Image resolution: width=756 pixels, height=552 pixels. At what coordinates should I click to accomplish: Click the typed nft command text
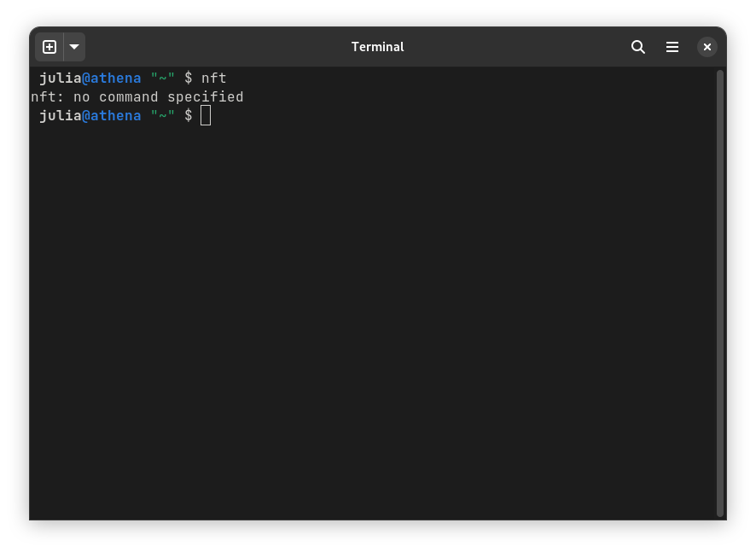(x=213, y=78)
